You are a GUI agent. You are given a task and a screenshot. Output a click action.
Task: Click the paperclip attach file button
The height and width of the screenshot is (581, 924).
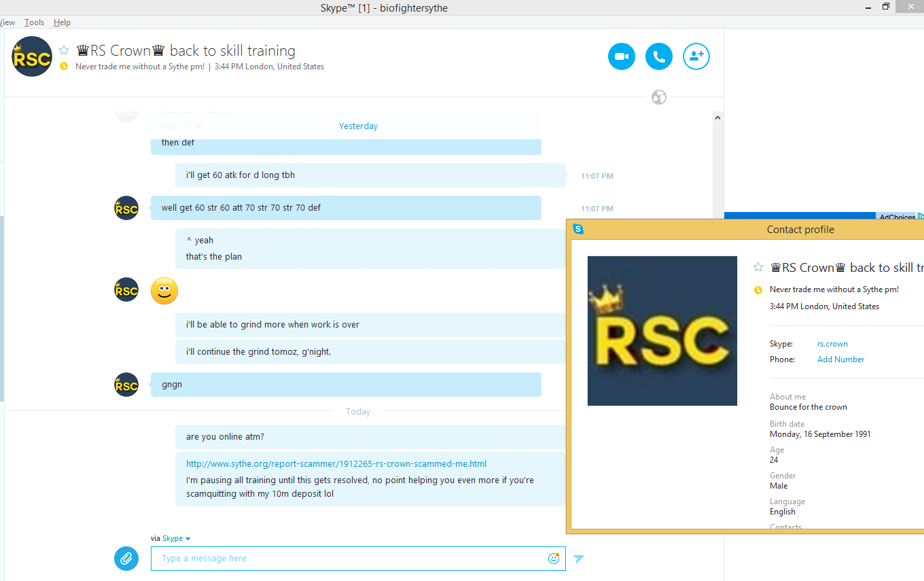pyautogui.click(x=126, y=559)
